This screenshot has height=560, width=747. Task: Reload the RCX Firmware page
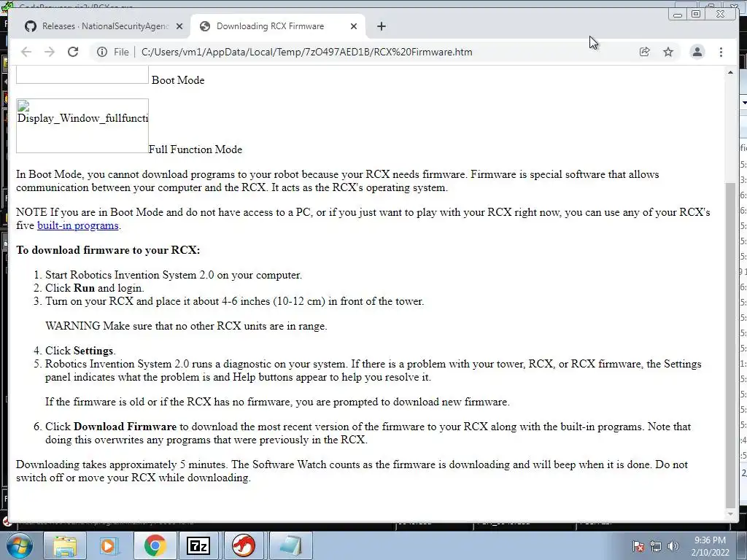pos(73,52)
